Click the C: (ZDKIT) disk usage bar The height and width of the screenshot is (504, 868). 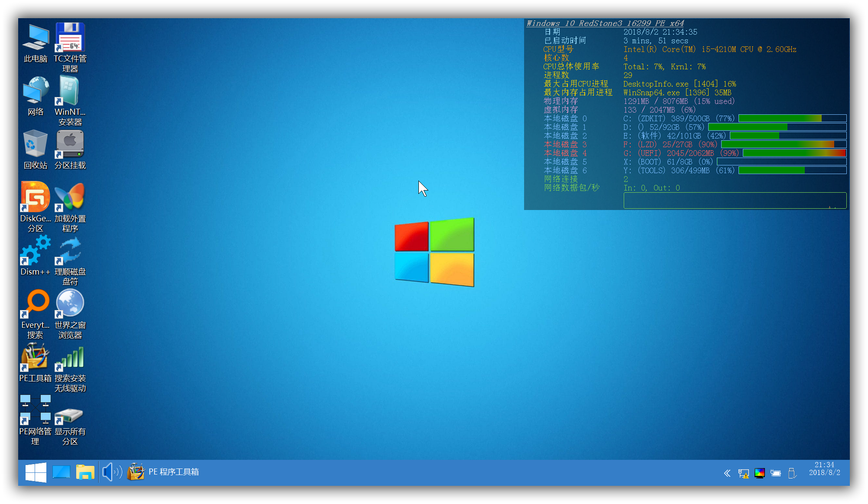(792, 118)
